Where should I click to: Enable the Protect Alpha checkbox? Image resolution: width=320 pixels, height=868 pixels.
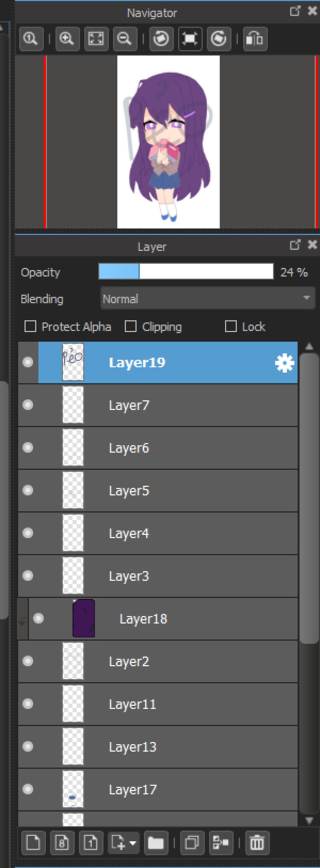click(x=30, y=327)
